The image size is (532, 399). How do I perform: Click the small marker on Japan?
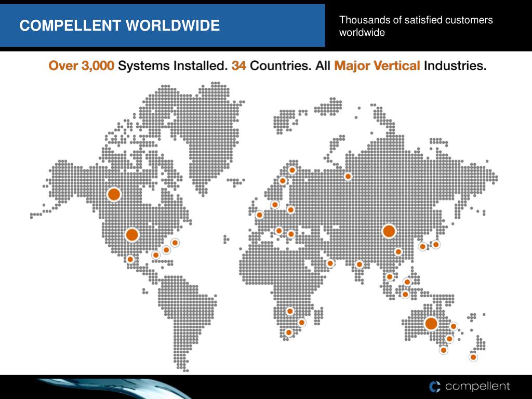tap(436, 244)
